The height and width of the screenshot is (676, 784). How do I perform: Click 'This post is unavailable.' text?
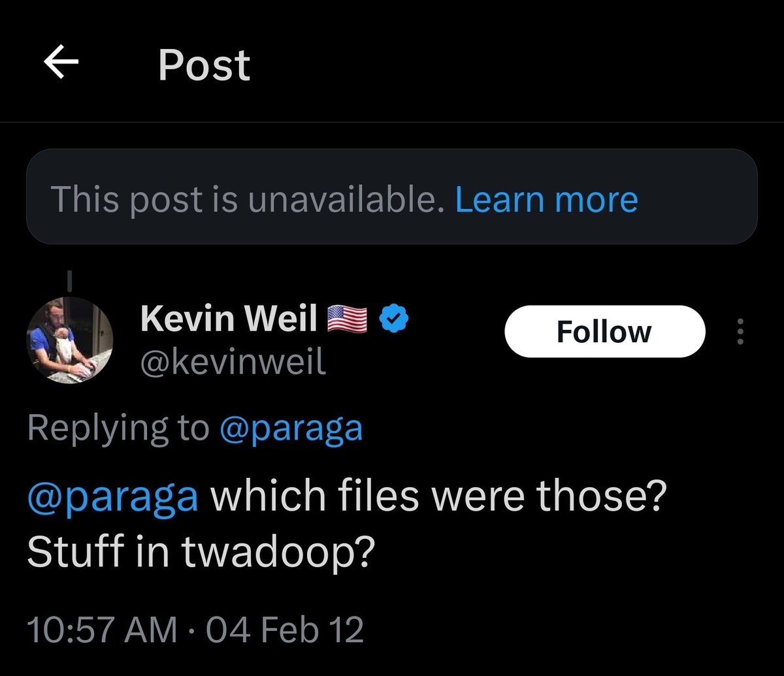(x=247, y=199)
